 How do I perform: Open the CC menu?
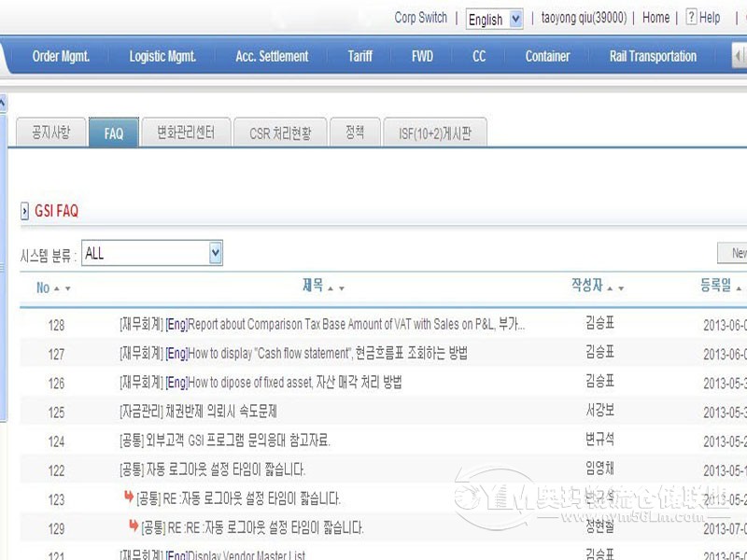pos(479,56)
